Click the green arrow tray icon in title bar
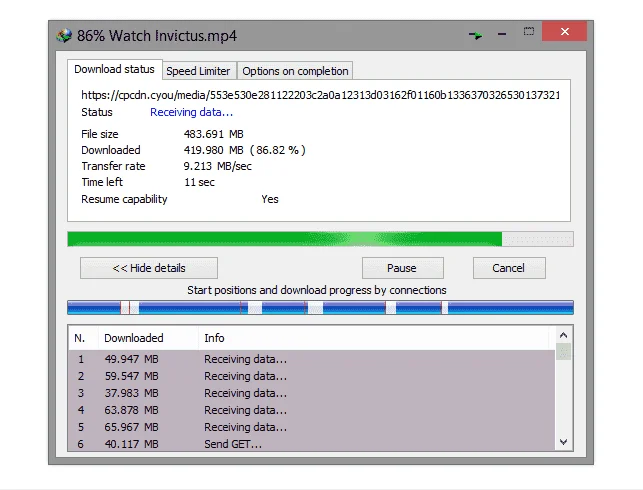This screenshot has height=490, width=643. click(x=476, y=35)
